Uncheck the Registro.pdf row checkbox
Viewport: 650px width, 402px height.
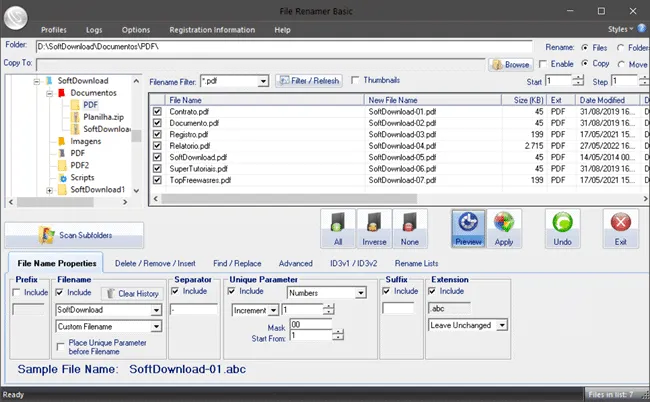[157, 134]
